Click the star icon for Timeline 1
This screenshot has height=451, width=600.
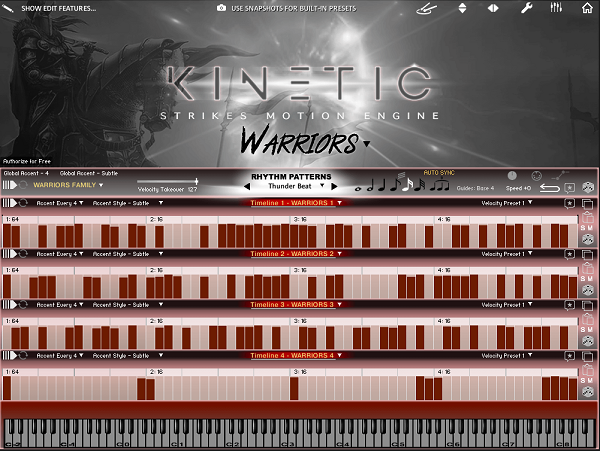coord(569,203)
